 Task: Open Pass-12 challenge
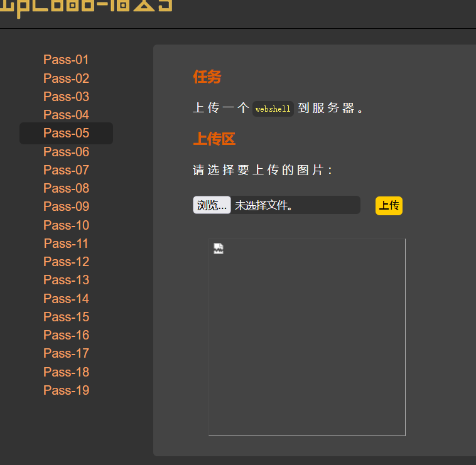point(66,262)
